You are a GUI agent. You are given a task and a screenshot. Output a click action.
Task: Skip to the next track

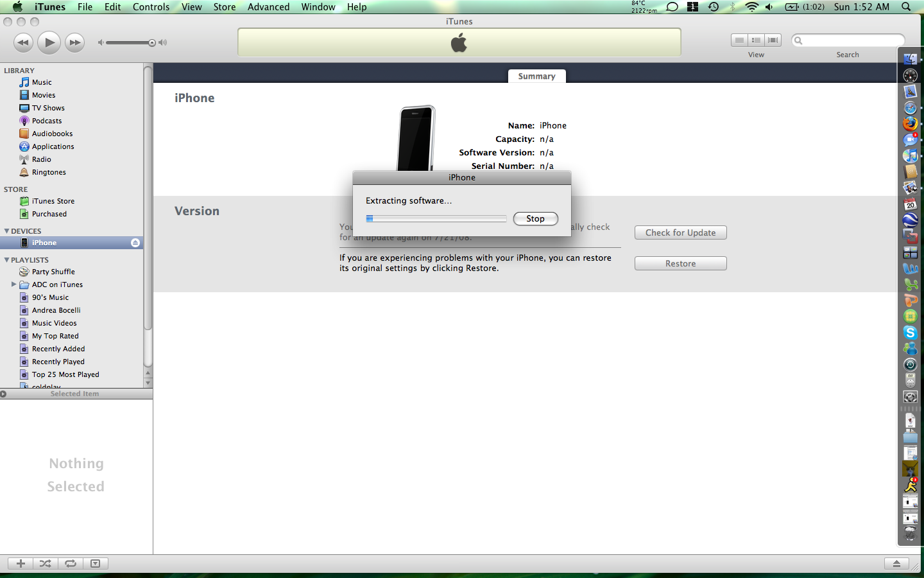(75, 43)
